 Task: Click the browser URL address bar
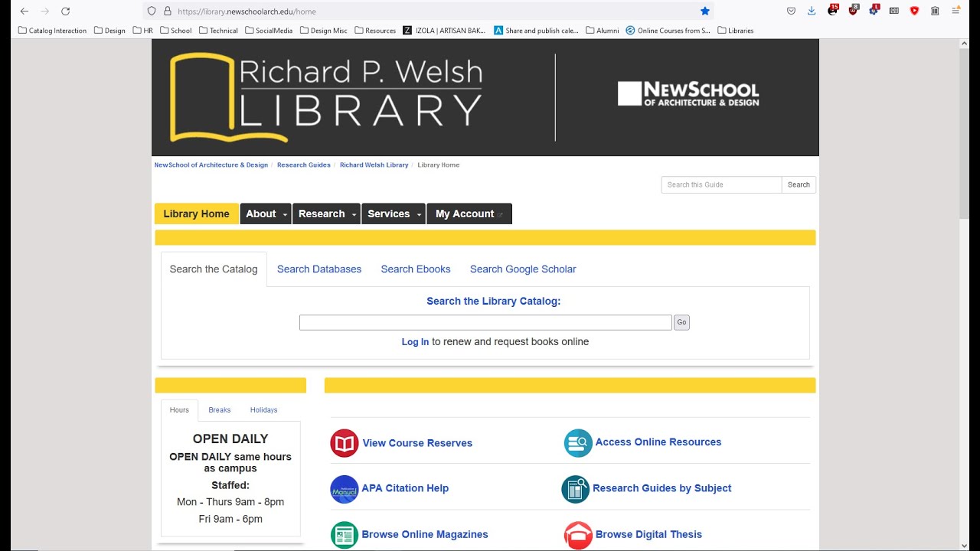pyautogui.click(x=429, y=11)
